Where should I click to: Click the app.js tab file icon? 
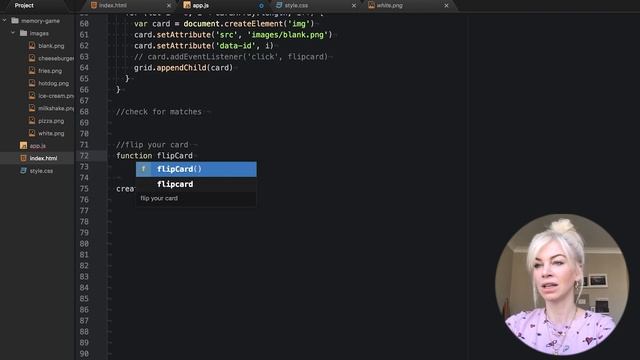coord(187,5)
